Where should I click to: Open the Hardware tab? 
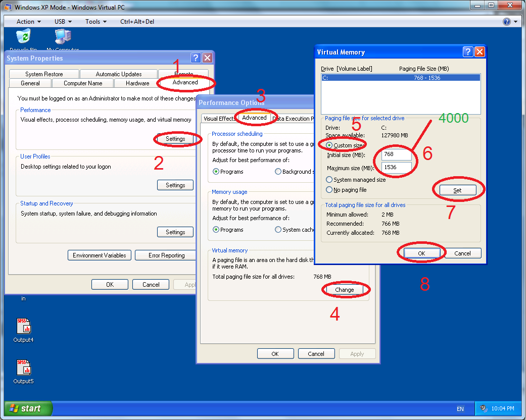[137, 83]
